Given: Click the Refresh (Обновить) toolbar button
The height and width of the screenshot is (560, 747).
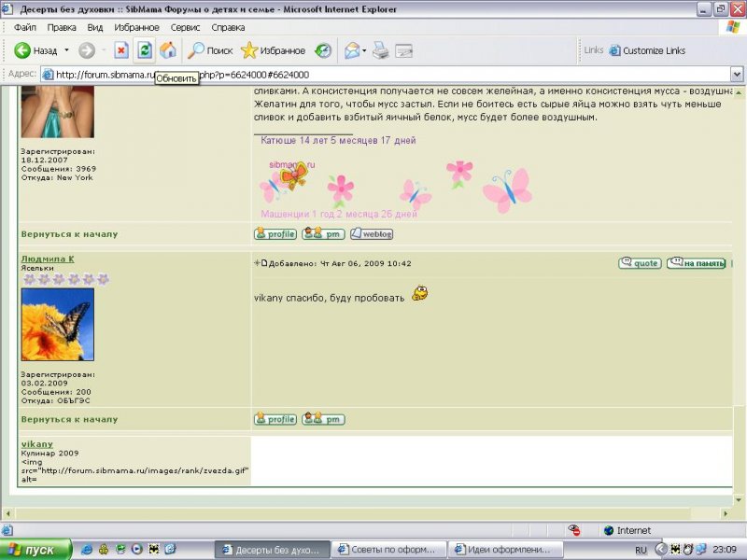Looking at the screenshot, I should point(145,50).
